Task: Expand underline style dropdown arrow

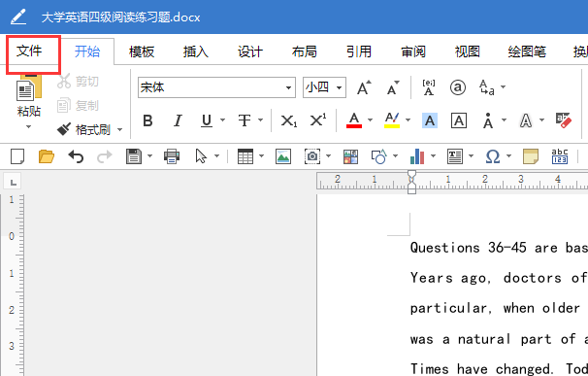Action: [223, 120]
